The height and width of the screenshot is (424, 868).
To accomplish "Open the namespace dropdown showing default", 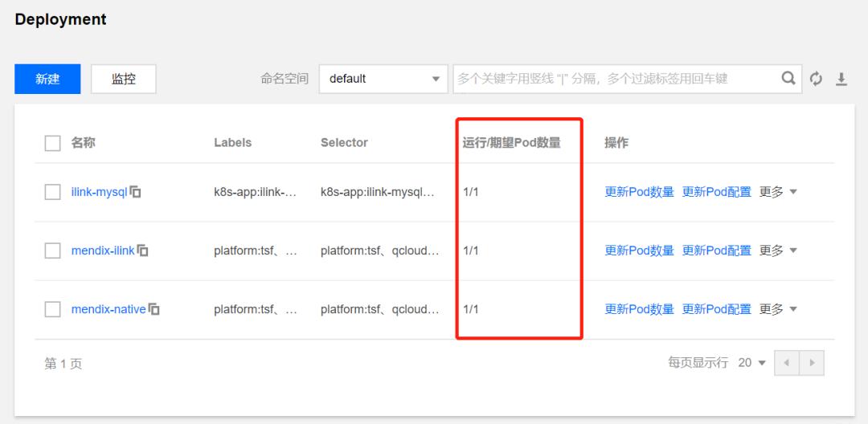I will click(383, 79).
